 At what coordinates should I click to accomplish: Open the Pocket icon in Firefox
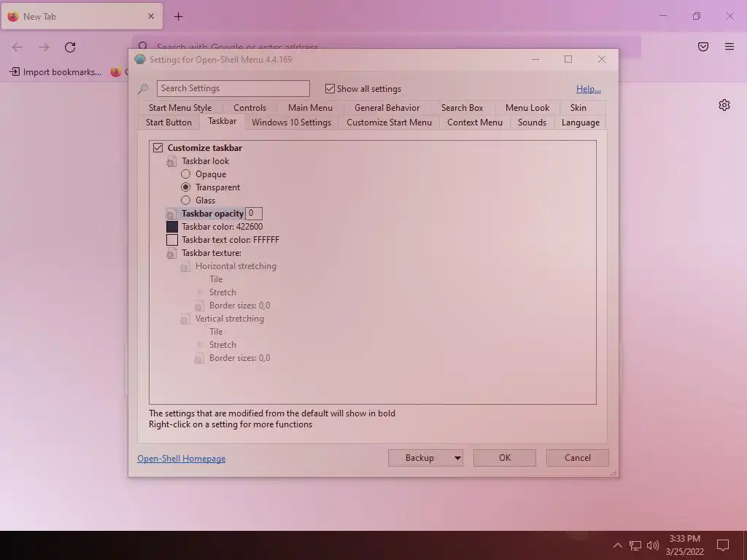(x=703, y=47)
